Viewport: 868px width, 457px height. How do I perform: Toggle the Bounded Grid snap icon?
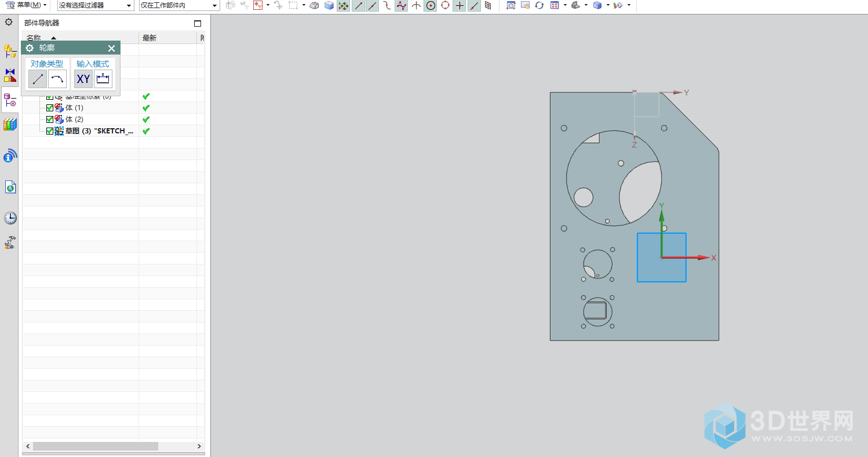point(488,5)
